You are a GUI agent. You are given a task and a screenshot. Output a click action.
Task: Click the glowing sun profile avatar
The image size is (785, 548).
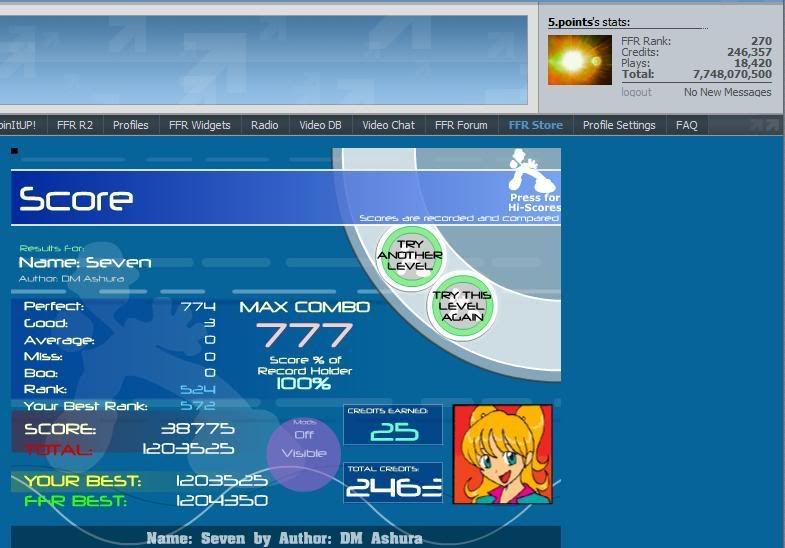pyautogui.click(x=579, y=60)
